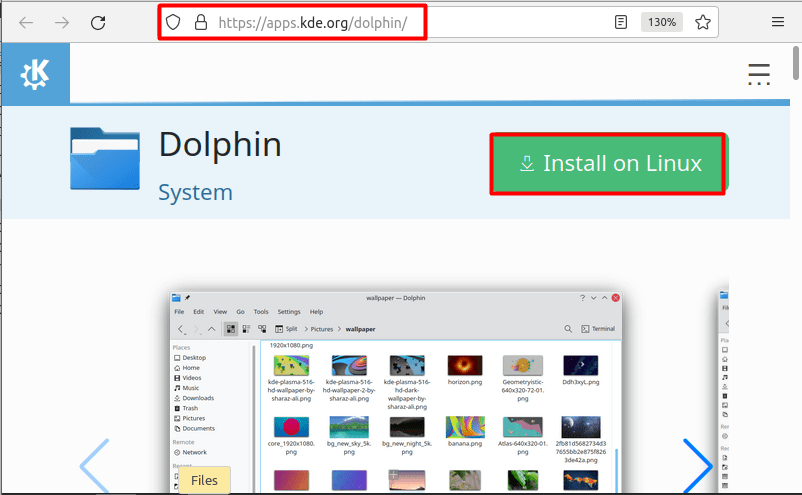Image resolution: width=802 pixels, height=495 pixels.
Task: Select Dolphin icons view mode
Action: (231, 329)
